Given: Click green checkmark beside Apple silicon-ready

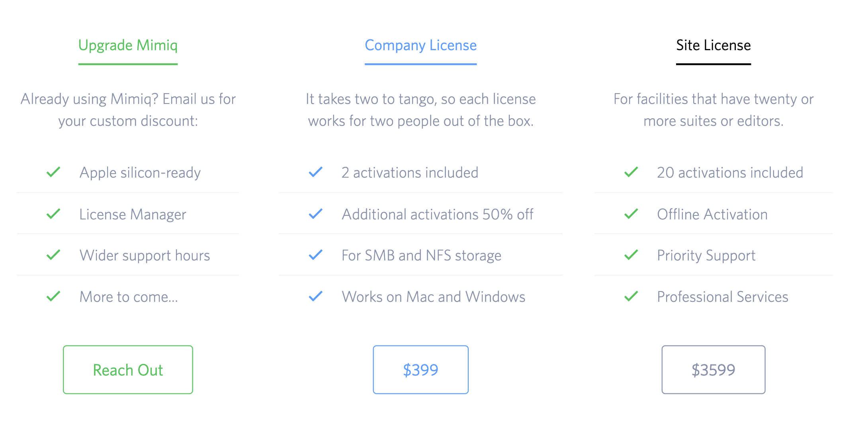Looking at the screenshot, I should [53, 172].
